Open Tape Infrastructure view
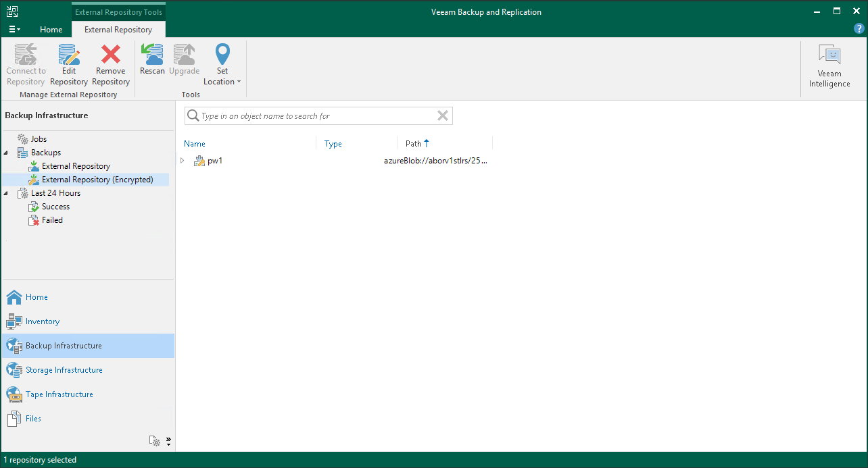The height and width of the screenshot is (468, 868). tap(59, 394)
